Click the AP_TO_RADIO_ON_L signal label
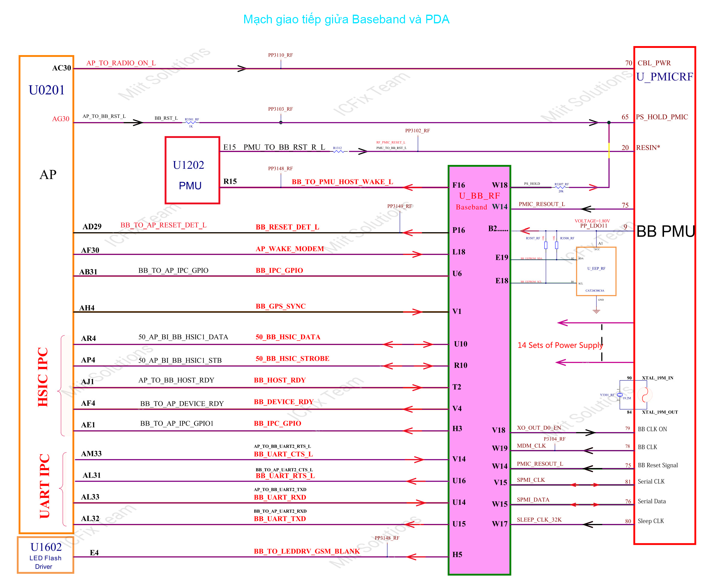 [121, 63]
